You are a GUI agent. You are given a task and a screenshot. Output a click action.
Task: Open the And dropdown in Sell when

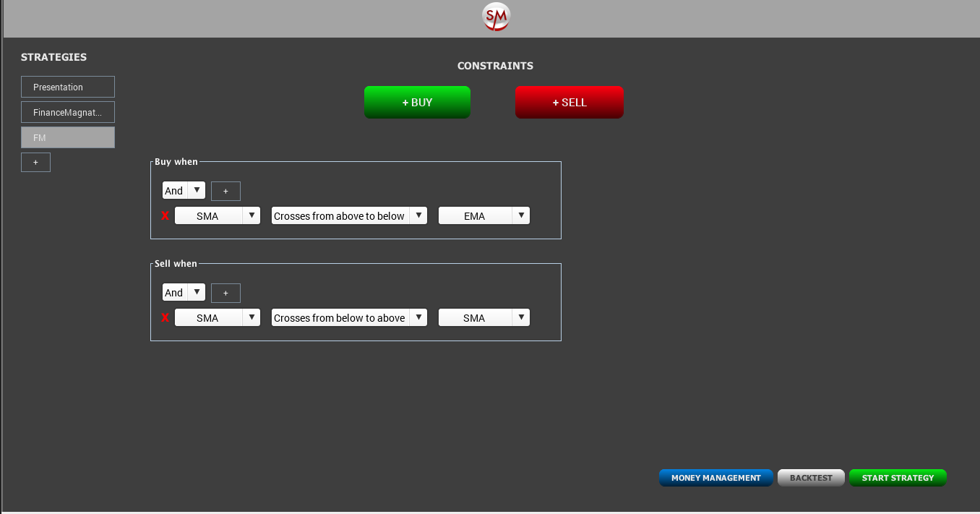(184, 293)
